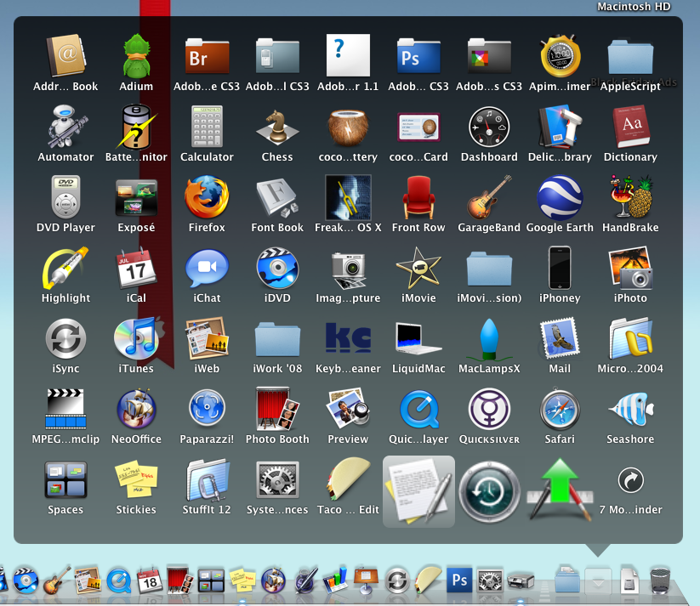Open Image Capture camera icon
Screen dimensions: 700x606
click(x=348, y=269)
